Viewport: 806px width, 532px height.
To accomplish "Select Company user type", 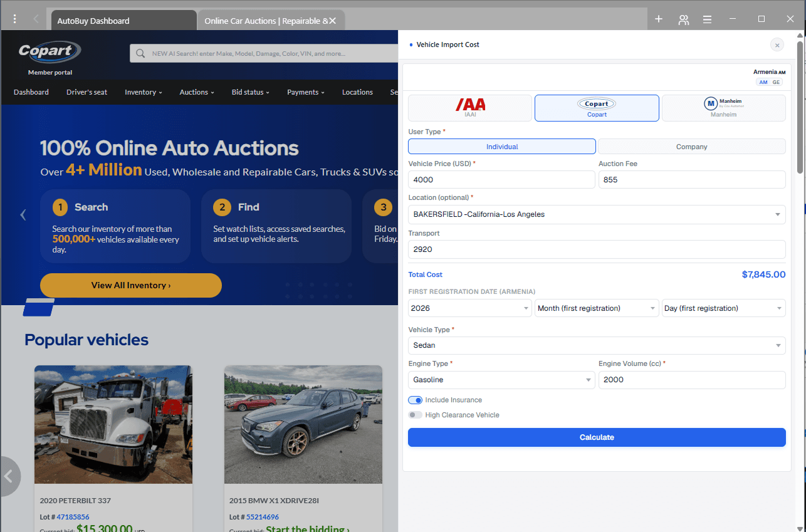I will 692,147.
